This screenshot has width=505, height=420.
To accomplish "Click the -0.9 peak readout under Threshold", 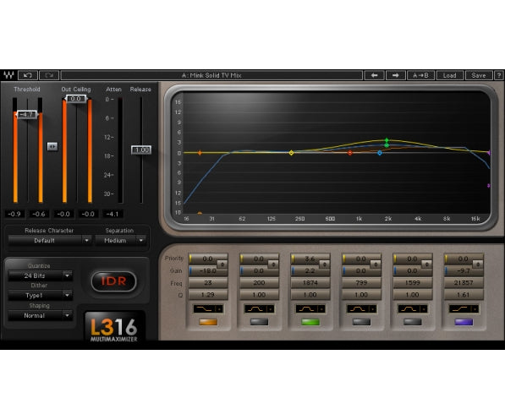I will click(14, 214).
